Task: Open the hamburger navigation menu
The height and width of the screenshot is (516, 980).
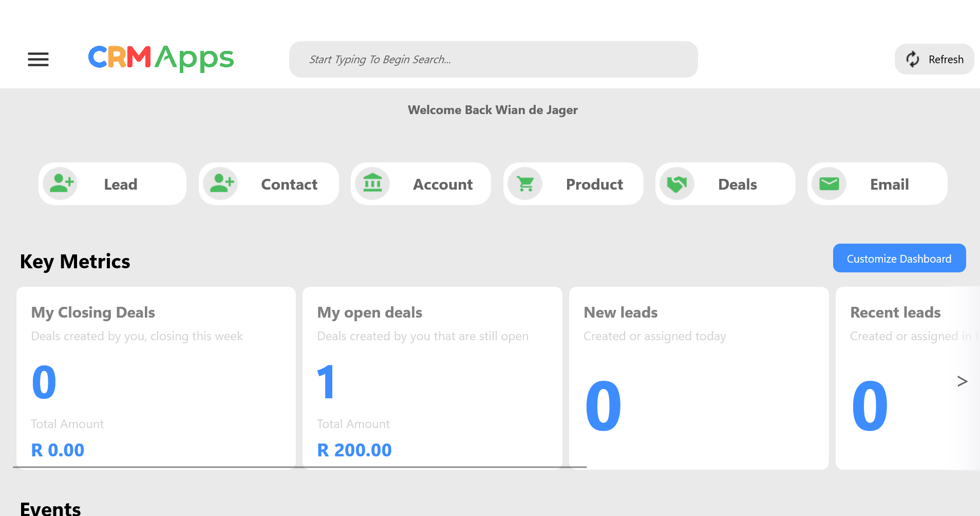Action: (x=38, y=60)
